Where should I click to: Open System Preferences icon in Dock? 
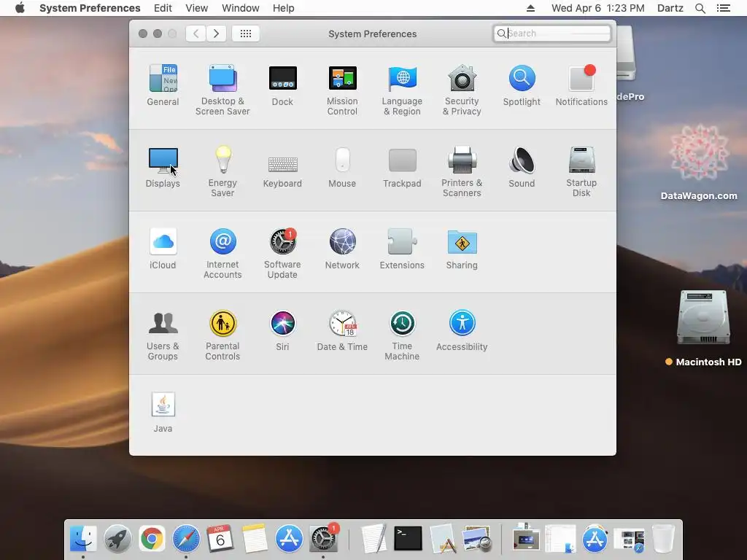324,539
